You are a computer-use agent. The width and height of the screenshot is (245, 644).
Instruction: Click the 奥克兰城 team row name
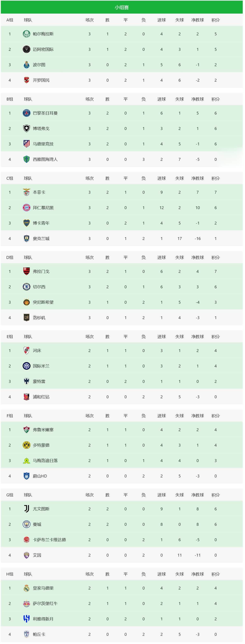coord(41,239)
